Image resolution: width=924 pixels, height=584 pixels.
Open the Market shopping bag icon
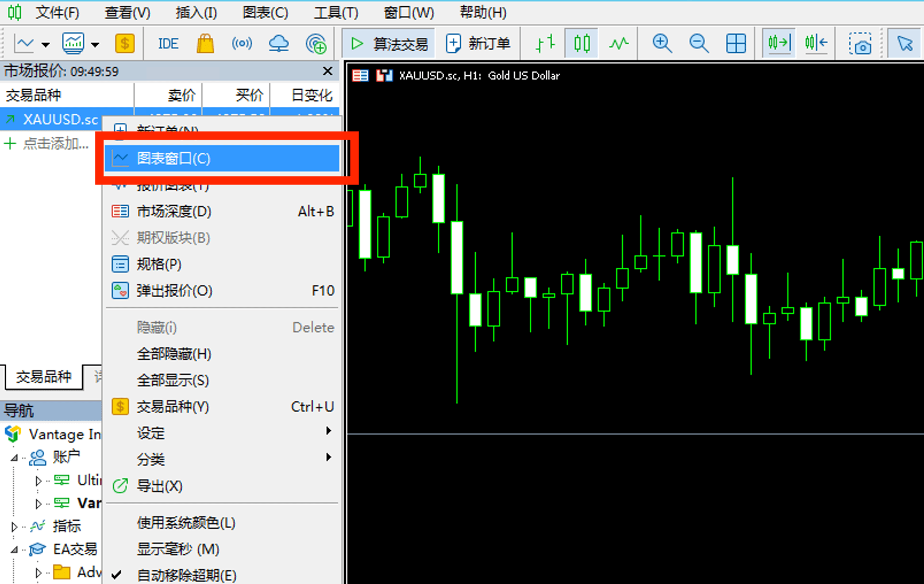pyautogui.click(x=205, y=44)
